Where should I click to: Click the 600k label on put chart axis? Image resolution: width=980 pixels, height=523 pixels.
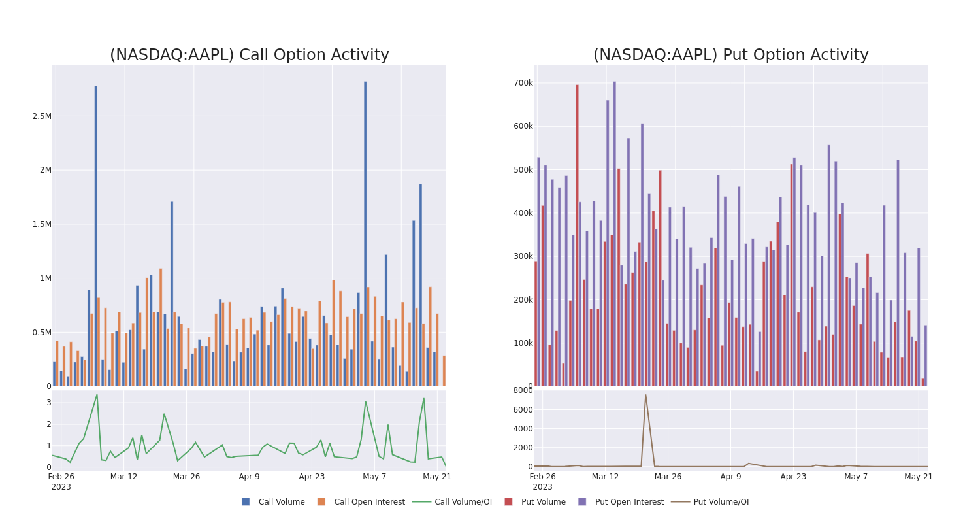pyautogui.click(x=523, y=126)
